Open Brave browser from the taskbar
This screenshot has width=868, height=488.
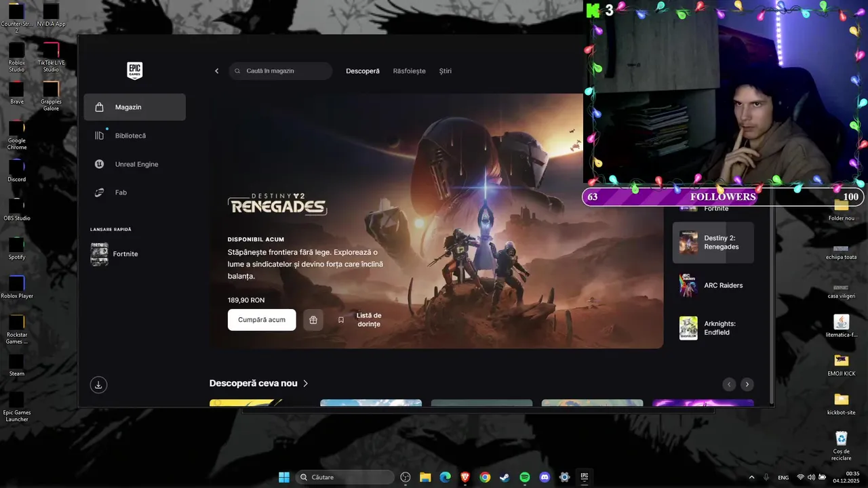(x=465, y=477)
